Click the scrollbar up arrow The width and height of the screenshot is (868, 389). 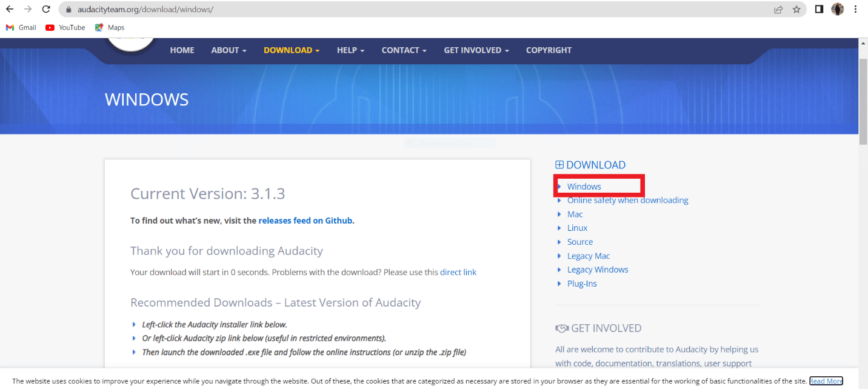click(863, 44)
